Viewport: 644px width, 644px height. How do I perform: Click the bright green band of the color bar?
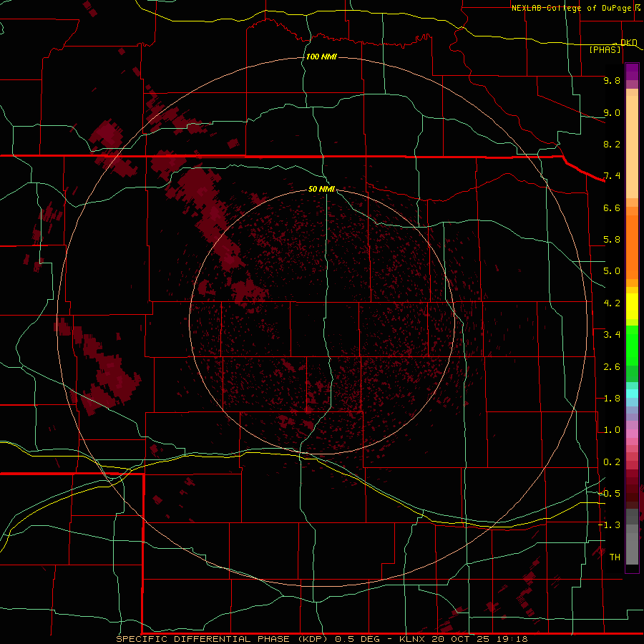632,345
